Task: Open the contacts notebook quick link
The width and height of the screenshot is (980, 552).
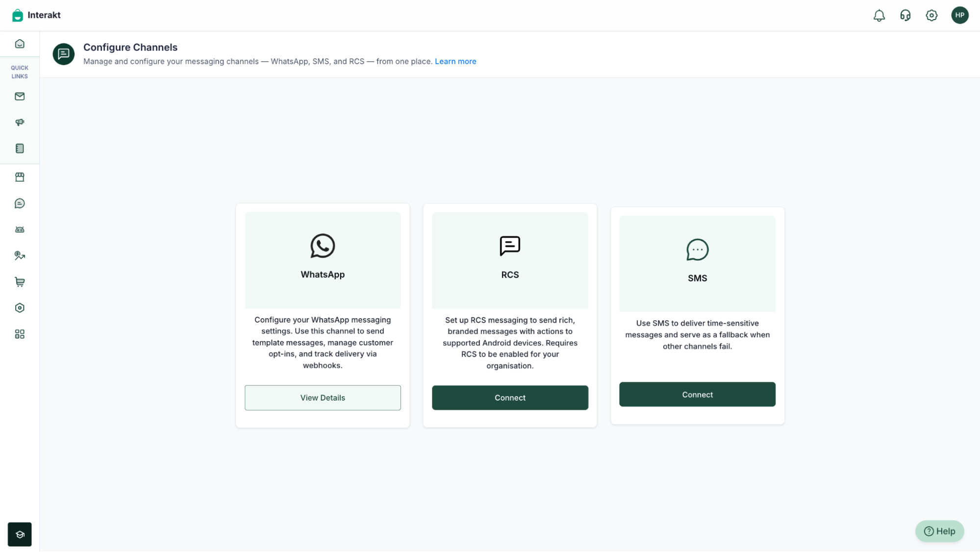Action: [20, 149]
